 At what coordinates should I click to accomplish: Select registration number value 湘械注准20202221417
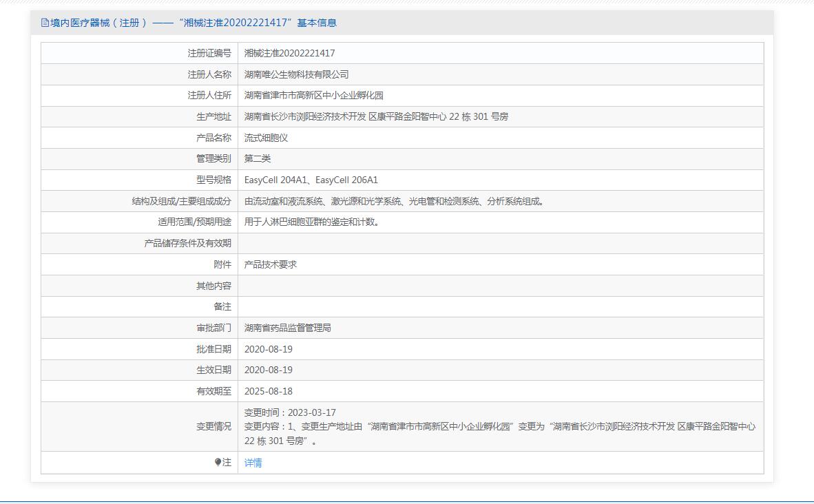[290, 53]
